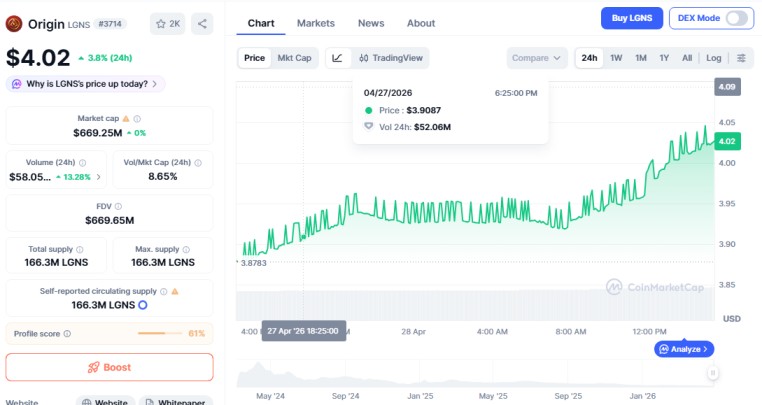Screen dimensions: 762x405
Task: Open the News tab
Action: click(x=371, y=23)
